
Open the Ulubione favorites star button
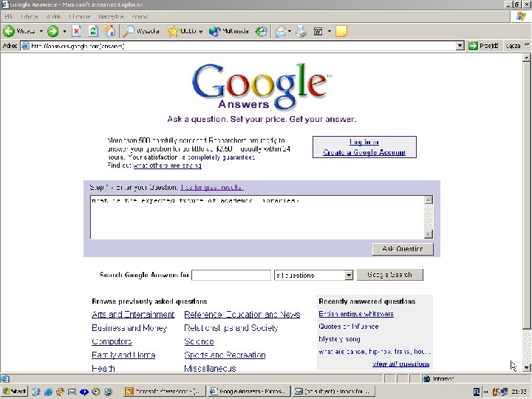[x=185, y=31]
